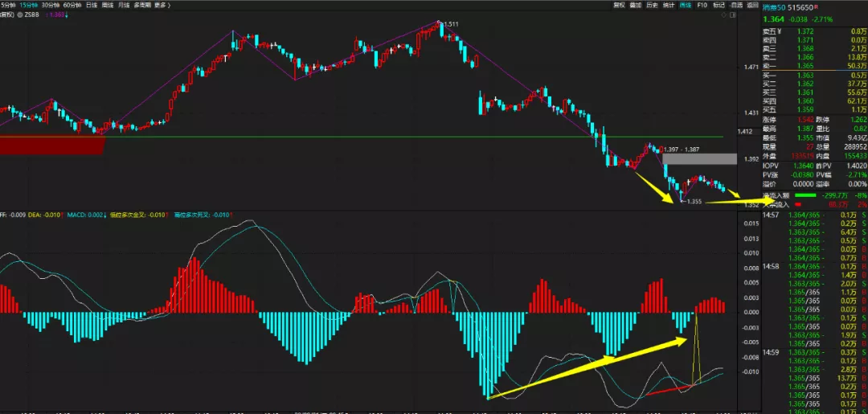Click the stock name 消费50
Viewport: 868px width, 414px height.
pos(774,7)
